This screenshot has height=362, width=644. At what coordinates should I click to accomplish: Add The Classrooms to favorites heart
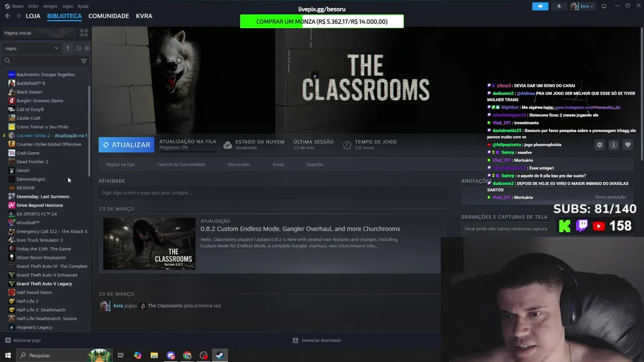[627, 145]
